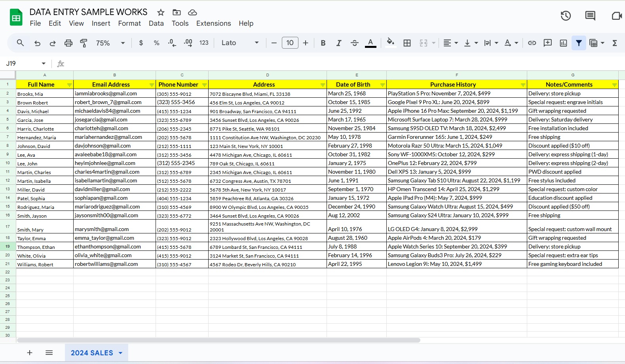Click the insert comment icon
Viewport: 625px width, 364px height.
click(548, 43)
